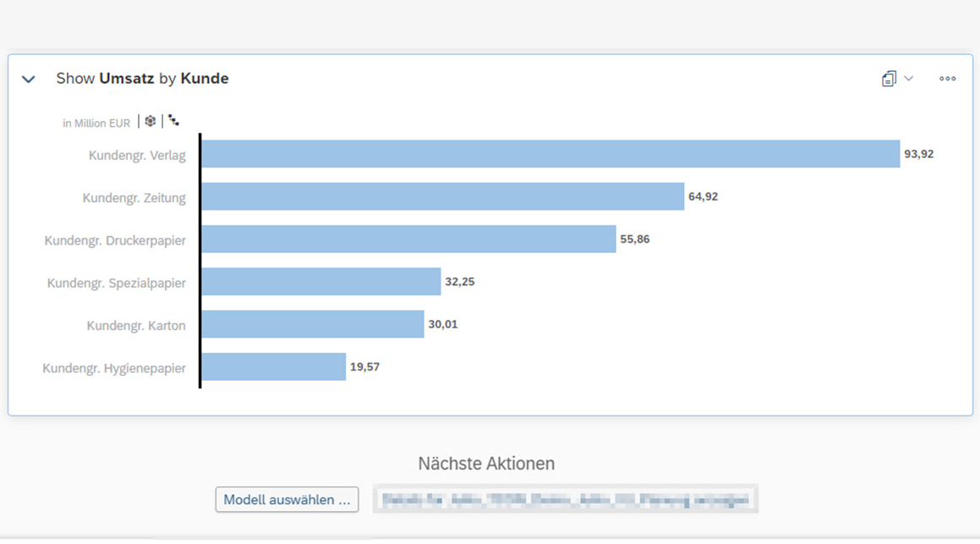Click the 93,92 data label
Viewport: 980px width, 544px height.
919,154
